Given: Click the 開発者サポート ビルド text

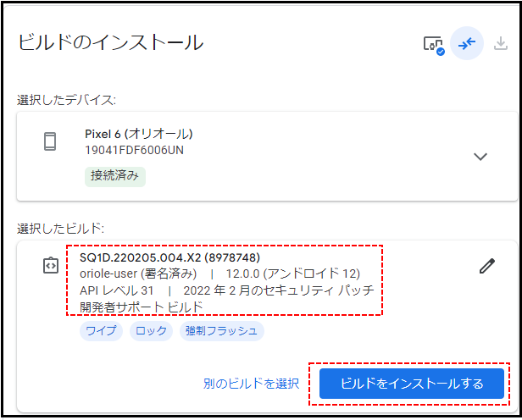Looking at the screenshot, I should pyautogui.click(x=141, y=307).
